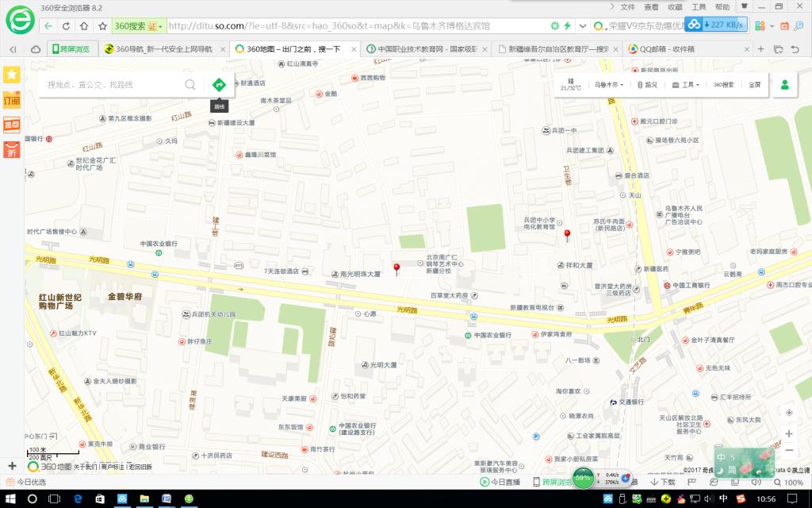Click the green route directions icon
812x508 pixels.
[218, 84]
